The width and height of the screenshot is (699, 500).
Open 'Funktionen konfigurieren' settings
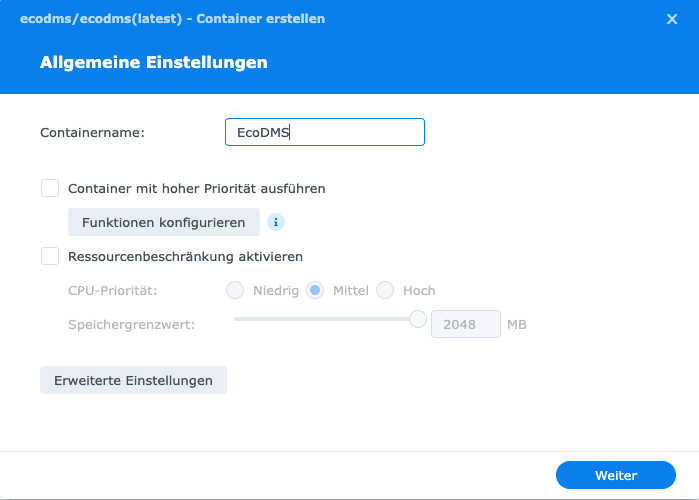click(164, 222)
